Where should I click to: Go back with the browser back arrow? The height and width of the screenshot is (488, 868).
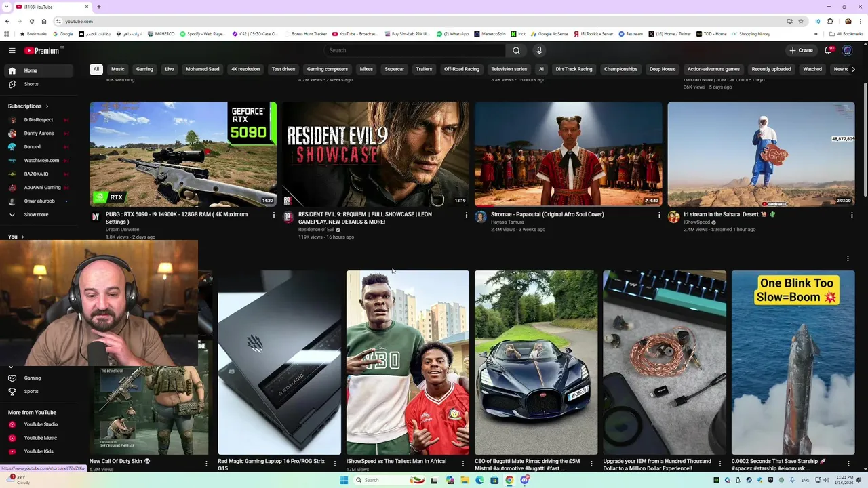click(x=7, y=21)
